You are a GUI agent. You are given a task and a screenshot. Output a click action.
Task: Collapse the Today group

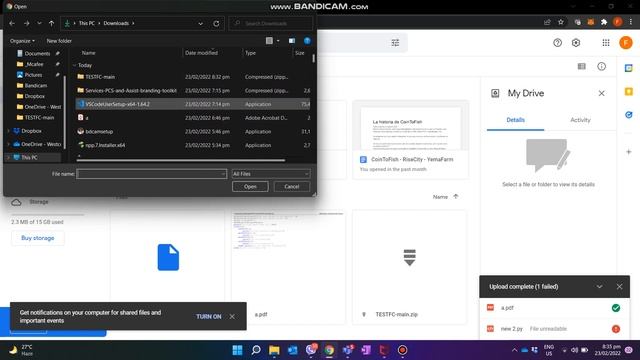point(75,65)
